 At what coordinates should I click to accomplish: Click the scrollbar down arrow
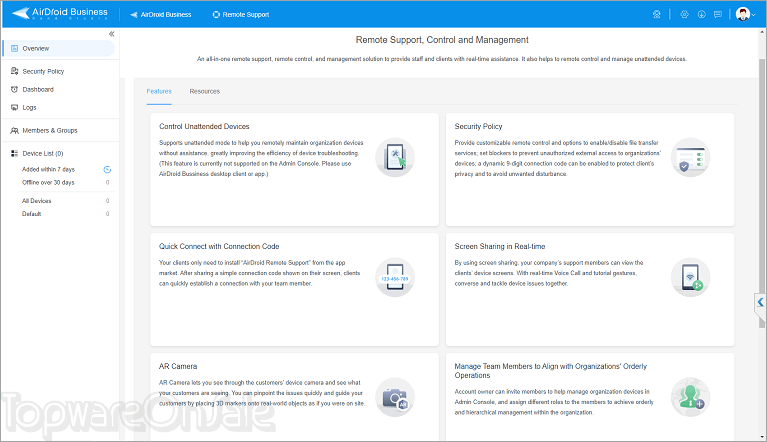[x=762, y=436]
